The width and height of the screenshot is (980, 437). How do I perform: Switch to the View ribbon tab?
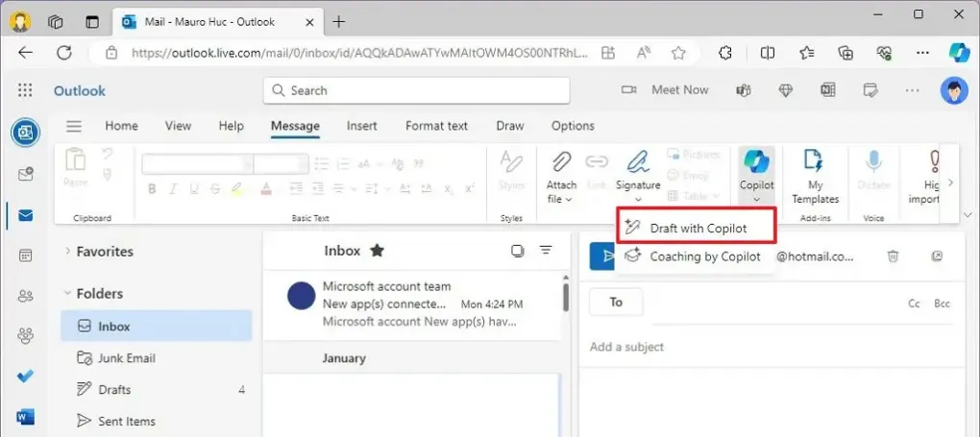coord(178,126)
